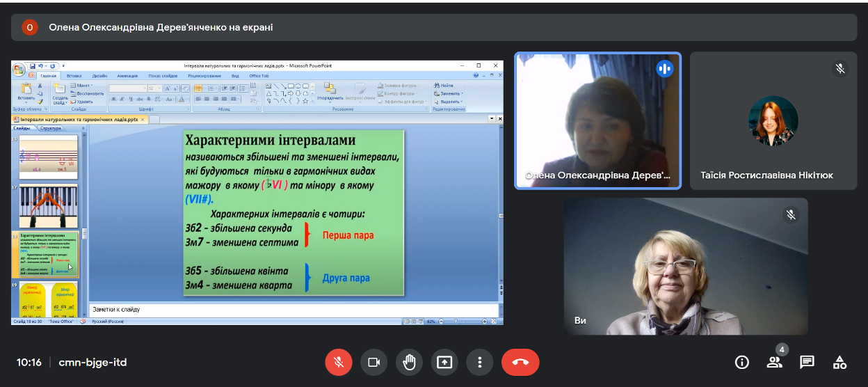Leave the call with red hang-up button
Image resolution: width=868 pixels, height=387 pixels.
pos(520,362)
